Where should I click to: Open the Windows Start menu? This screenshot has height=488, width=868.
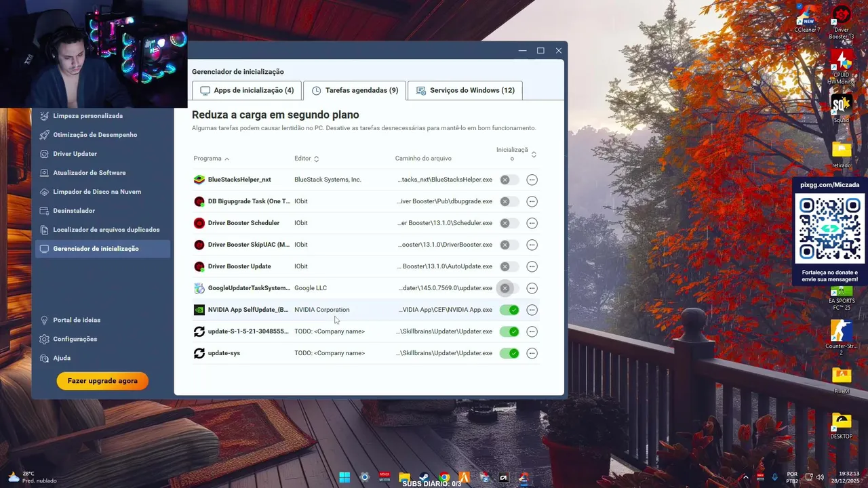(344, 477)
